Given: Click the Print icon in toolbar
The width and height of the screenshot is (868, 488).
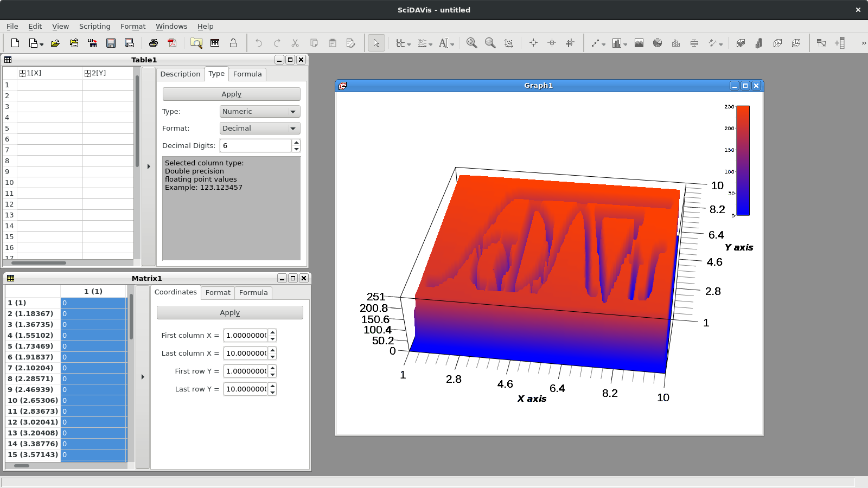Looking at the screenshot, I should click(154, 43).
